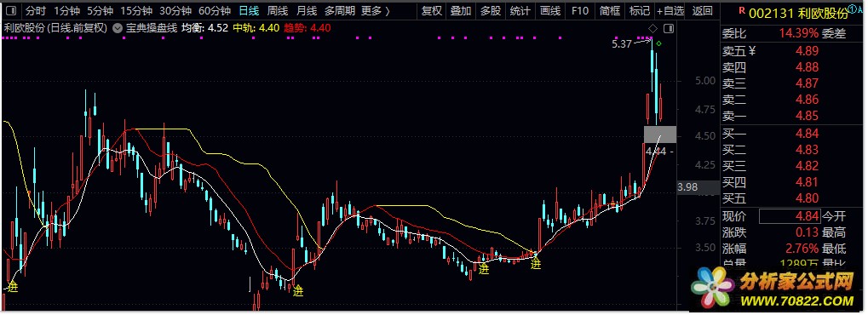Select the 15分钟 period tab
The width and height of the screenshot is (868, 315).
[x=136, y=10]
